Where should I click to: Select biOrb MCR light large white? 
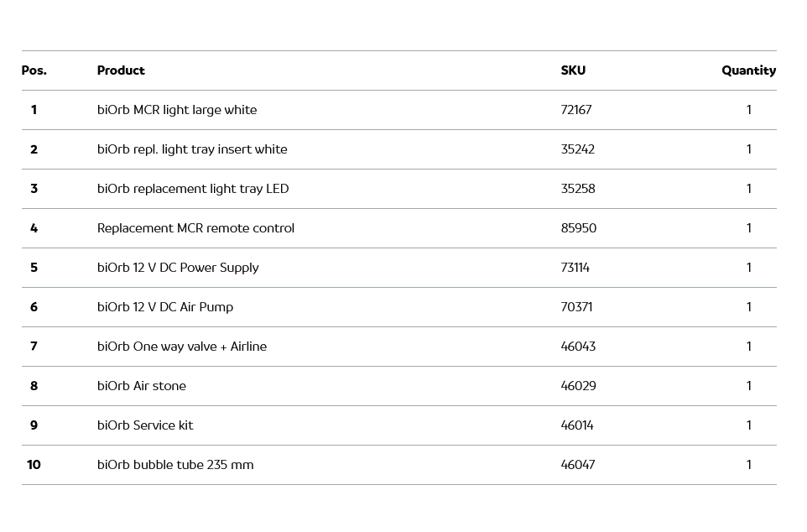tap(177, 110)
